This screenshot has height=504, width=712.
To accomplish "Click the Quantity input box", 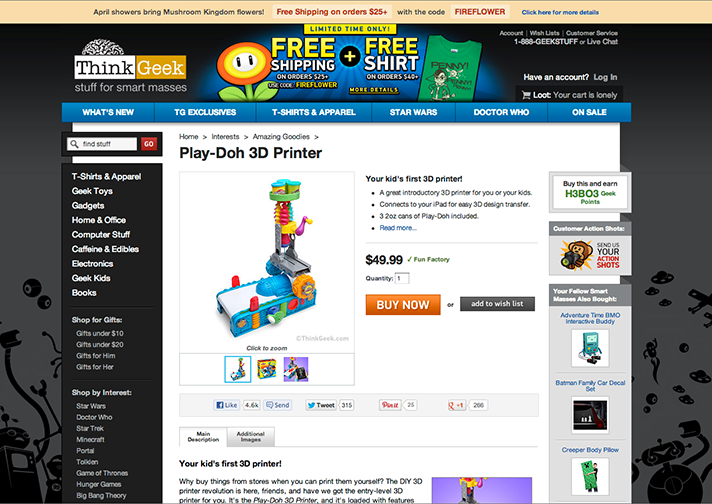I will (x=402, y=278).
